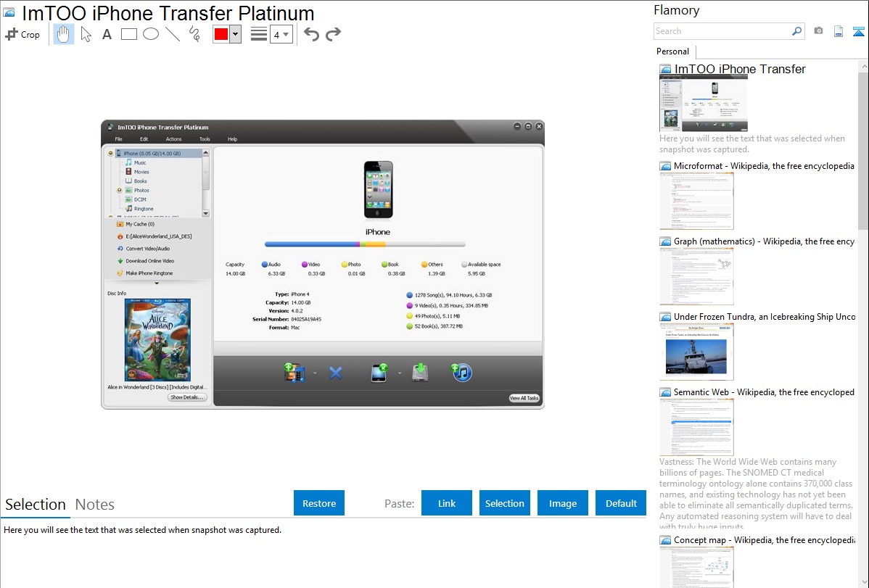
Task: Switch to the Selection tab
Action: click(36, 505)
